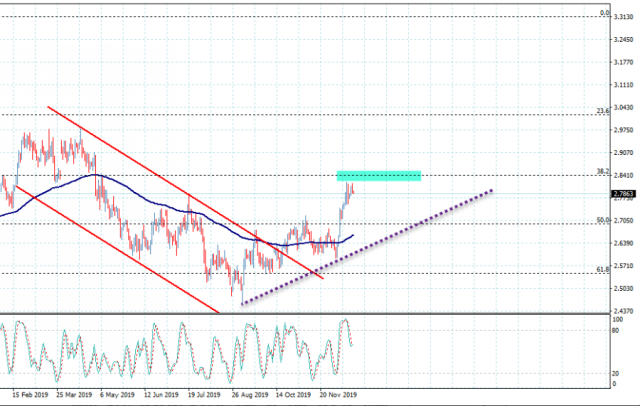Click the current price tag 2.7863
This screenshot has height=406, width=640.
[x=623, y=193]
